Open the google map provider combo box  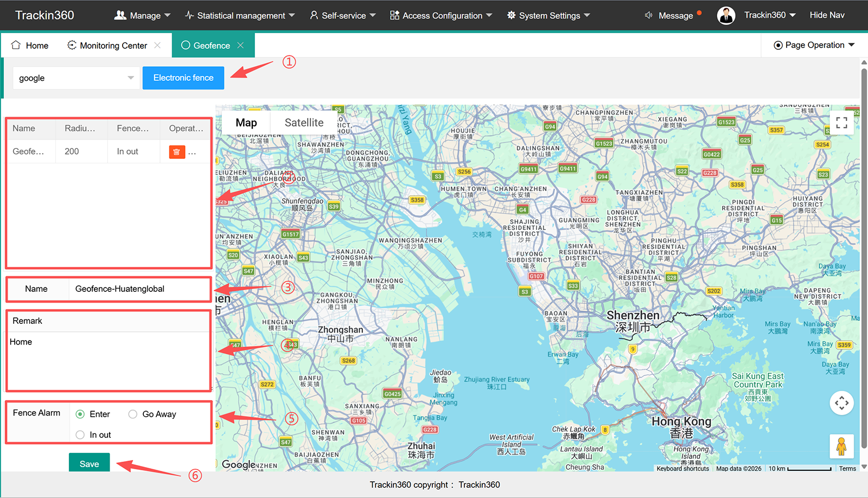75,78
